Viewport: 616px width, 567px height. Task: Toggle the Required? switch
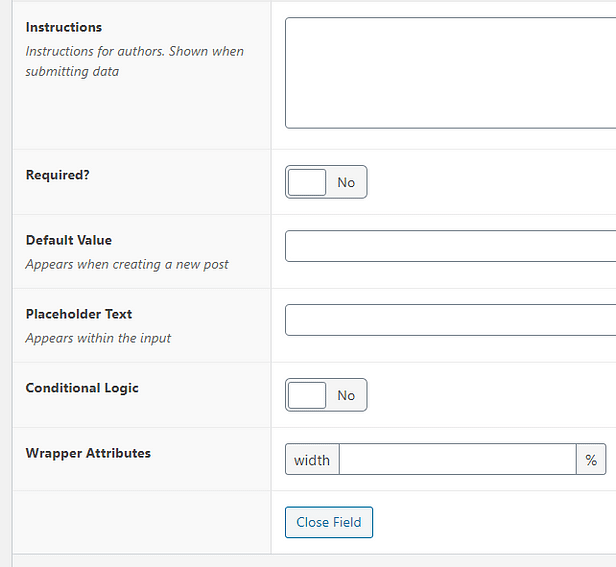click(326, 182)
